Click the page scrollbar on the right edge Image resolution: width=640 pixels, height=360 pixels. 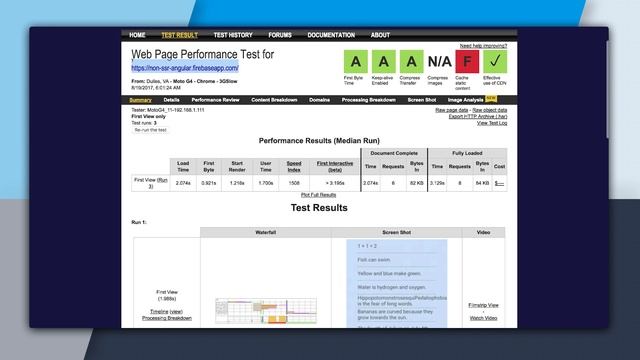tap(607, 89)
